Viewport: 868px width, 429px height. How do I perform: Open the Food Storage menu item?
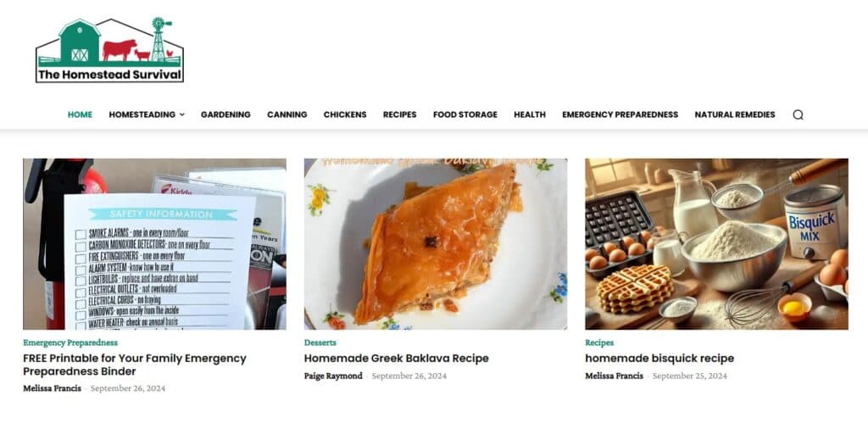(465, 114)
